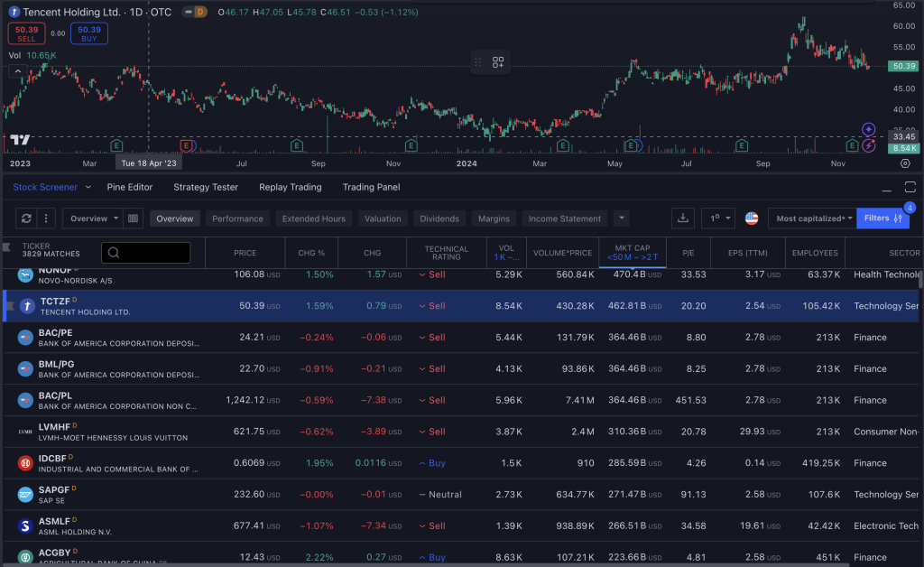Open the 1D interval dropdown

pyautogui.click(x=718, y=218)
